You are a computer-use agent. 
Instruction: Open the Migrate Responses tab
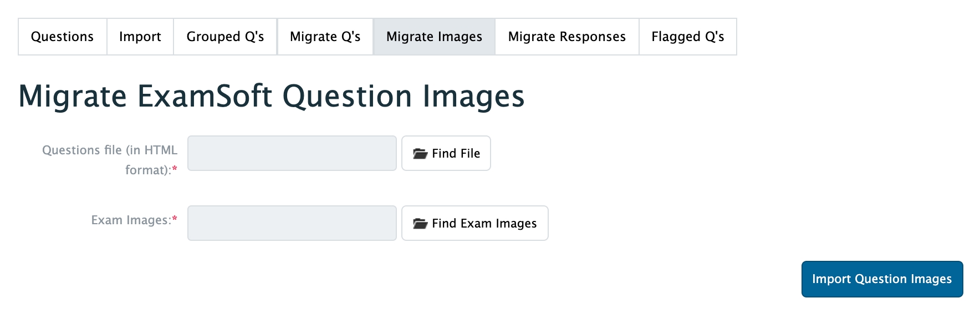coord(566,37)
